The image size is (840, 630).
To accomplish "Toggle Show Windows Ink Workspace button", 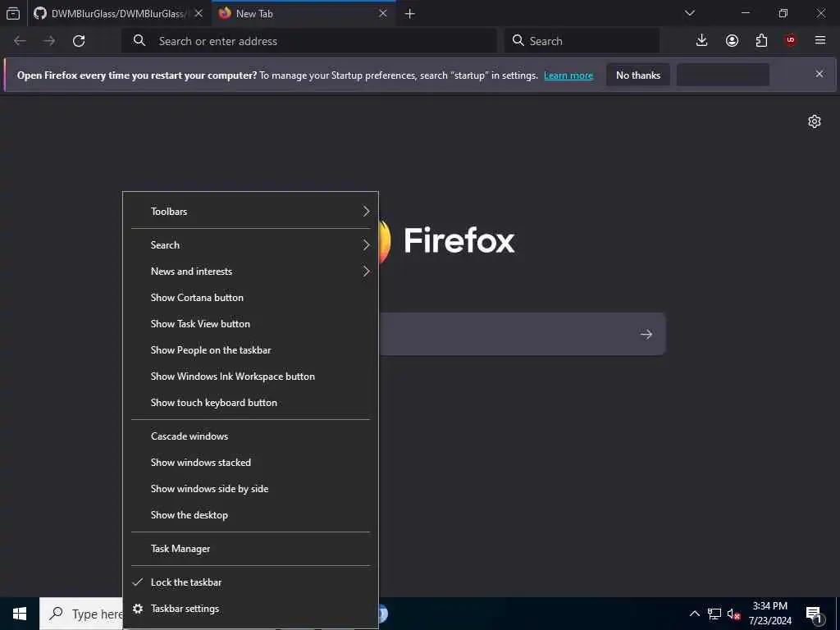I will [251, 376].
